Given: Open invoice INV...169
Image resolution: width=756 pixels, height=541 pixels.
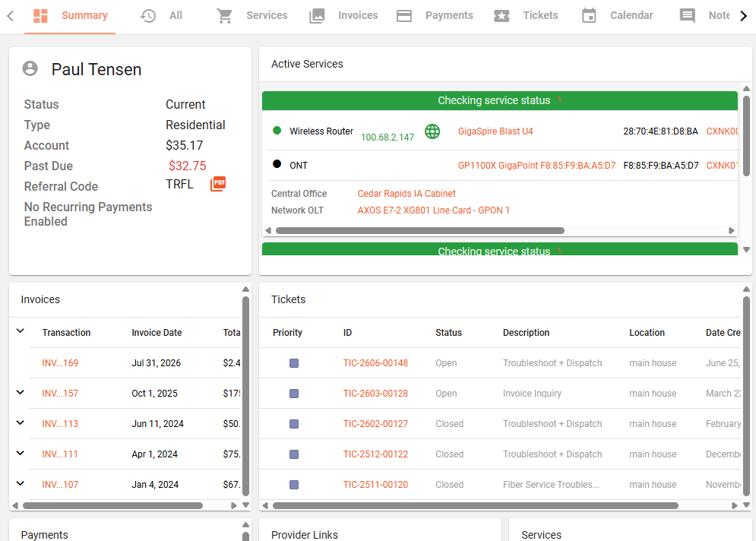Looking at the screenshot, I should point(60,363).
